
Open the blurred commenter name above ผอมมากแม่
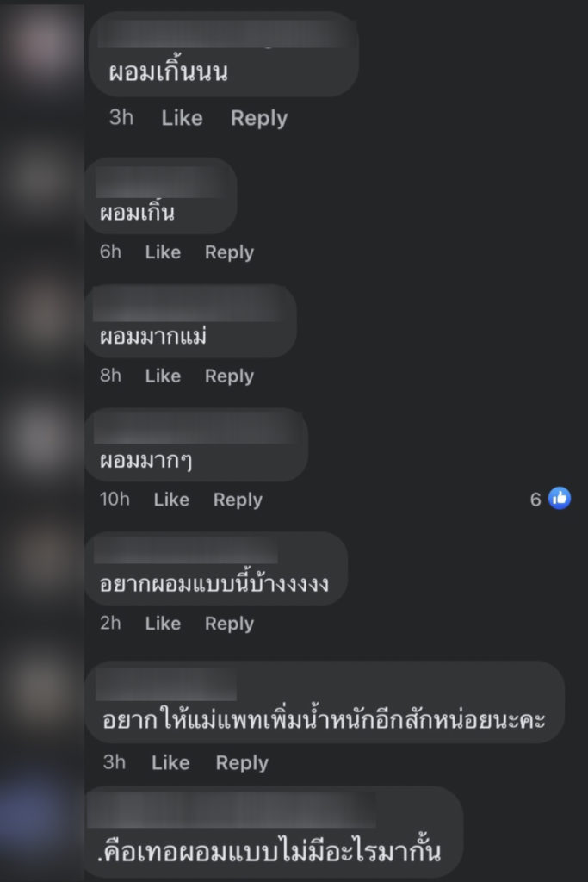(x=190, y=306)
